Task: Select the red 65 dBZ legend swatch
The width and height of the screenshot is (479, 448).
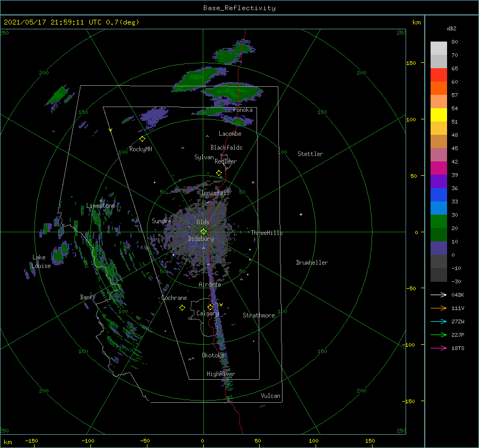Action: click(x=439, y=75)
